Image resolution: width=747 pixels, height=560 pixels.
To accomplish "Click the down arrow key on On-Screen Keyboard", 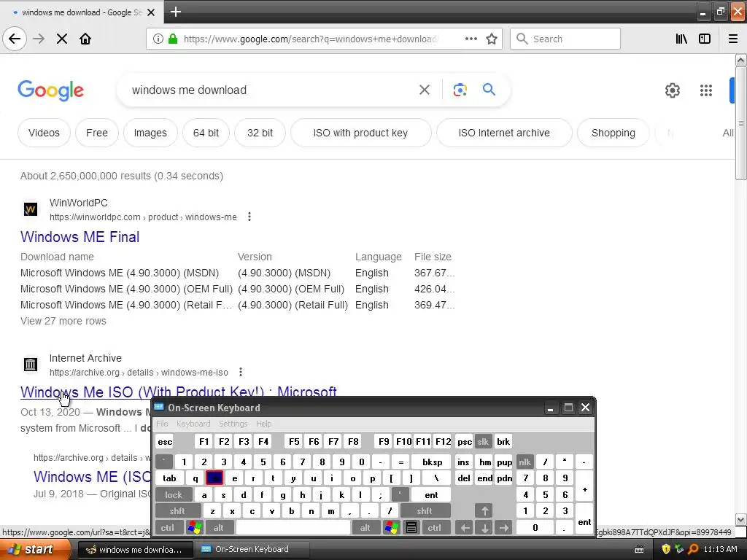I will tap(484, 528).
